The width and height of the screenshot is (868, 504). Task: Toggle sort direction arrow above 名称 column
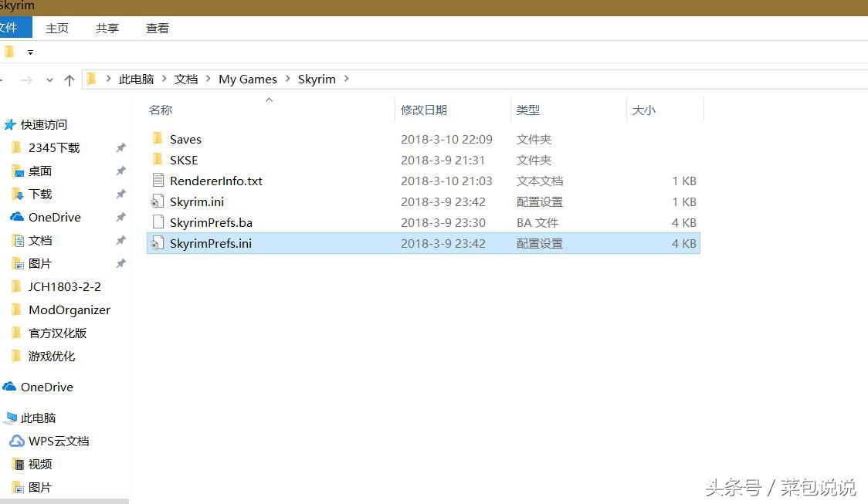click(x=269, y=100)
